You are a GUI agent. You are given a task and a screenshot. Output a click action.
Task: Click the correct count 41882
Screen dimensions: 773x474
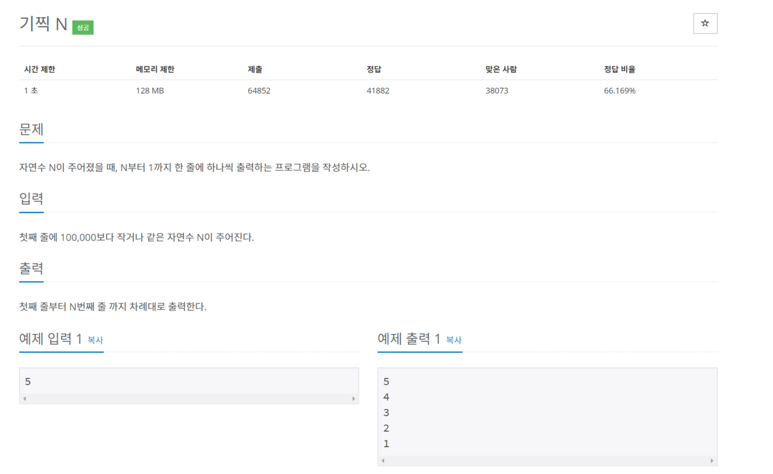378,91
